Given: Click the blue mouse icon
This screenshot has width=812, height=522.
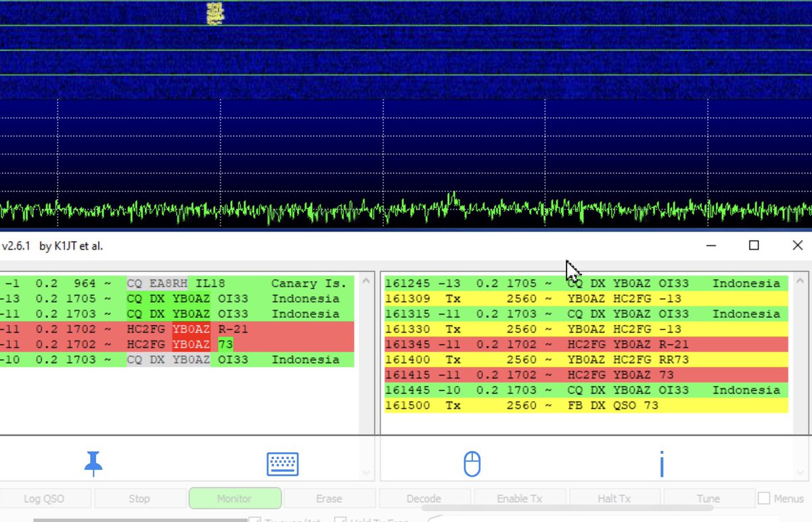Looking at the screenshot, I should pyautogui.click(x=472, y=464).
